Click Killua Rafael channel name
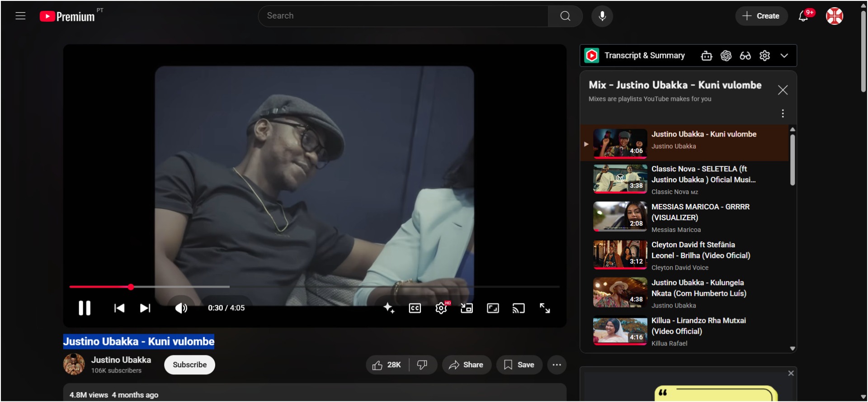 (x=669, y=344)
